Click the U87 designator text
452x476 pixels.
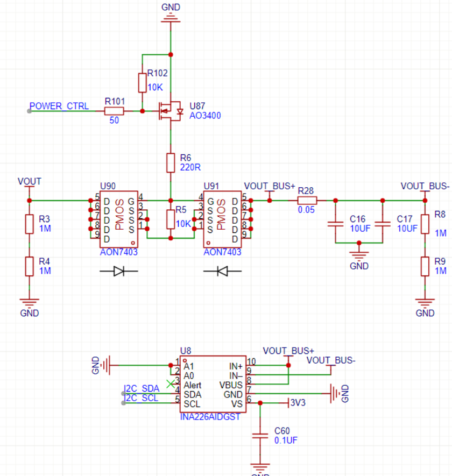pos(197,106)
